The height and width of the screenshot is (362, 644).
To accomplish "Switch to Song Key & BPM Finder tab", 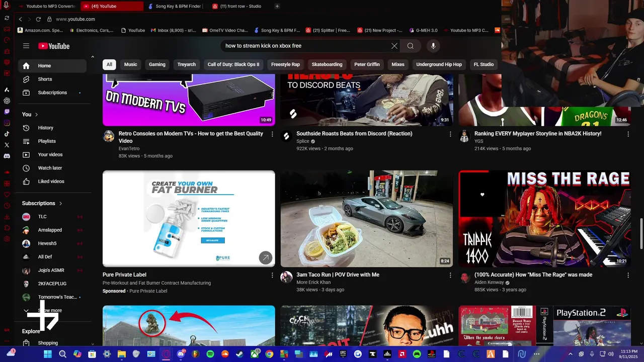I will [176, 6].
